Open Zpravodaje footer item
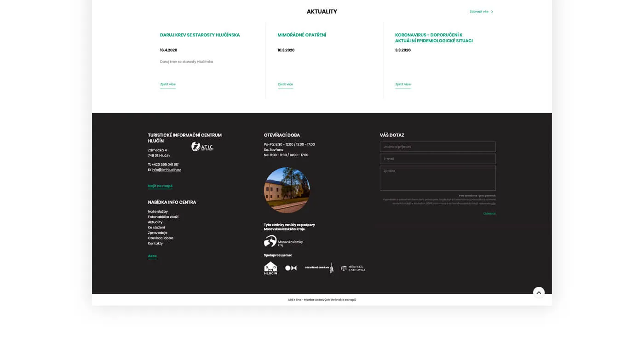644x347 pixels. pyautogui.click(x=158, y=233)
